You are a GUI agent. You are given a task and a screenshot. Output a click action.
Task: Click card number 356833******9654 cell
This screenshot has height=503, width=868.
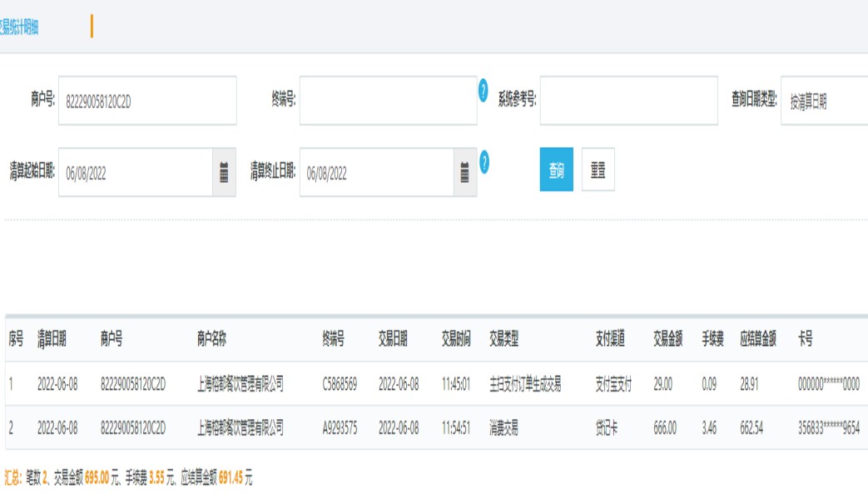(828, 428)
